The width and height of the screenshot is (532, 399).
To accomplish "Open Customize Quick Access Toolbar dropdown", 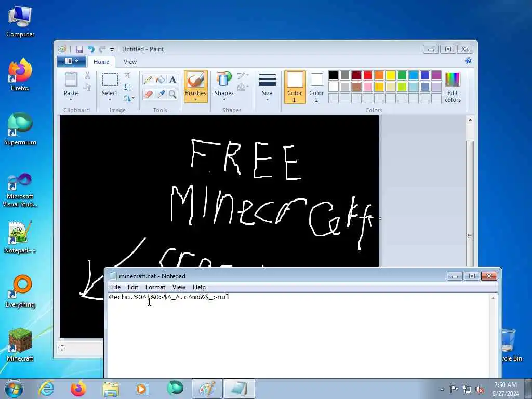I will coord(112,49).
